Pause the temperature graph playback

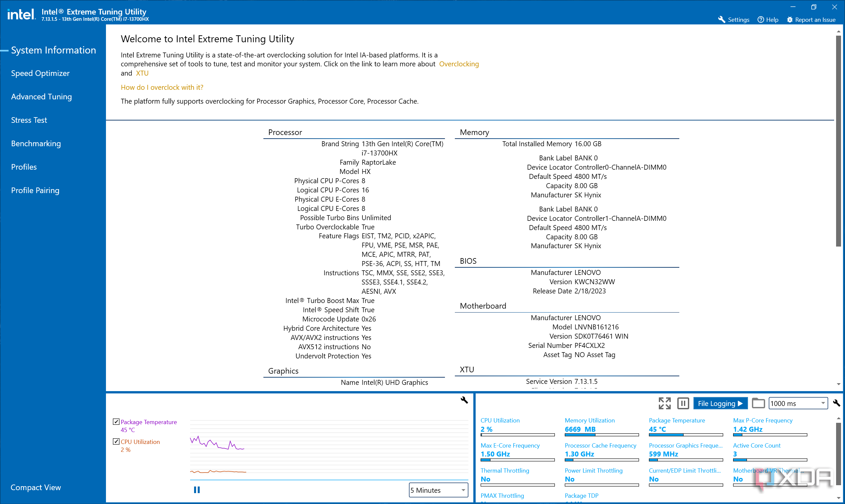click(197, 490)
